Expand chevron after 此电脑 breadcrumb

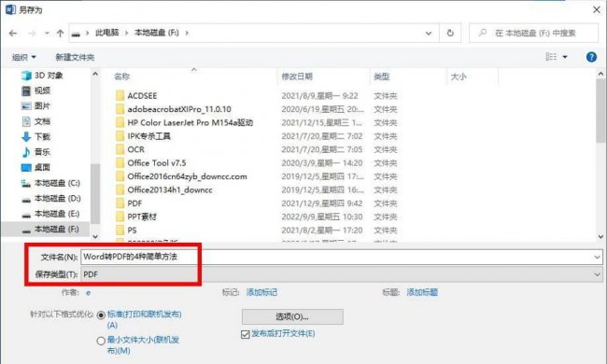tap(127, 34)
